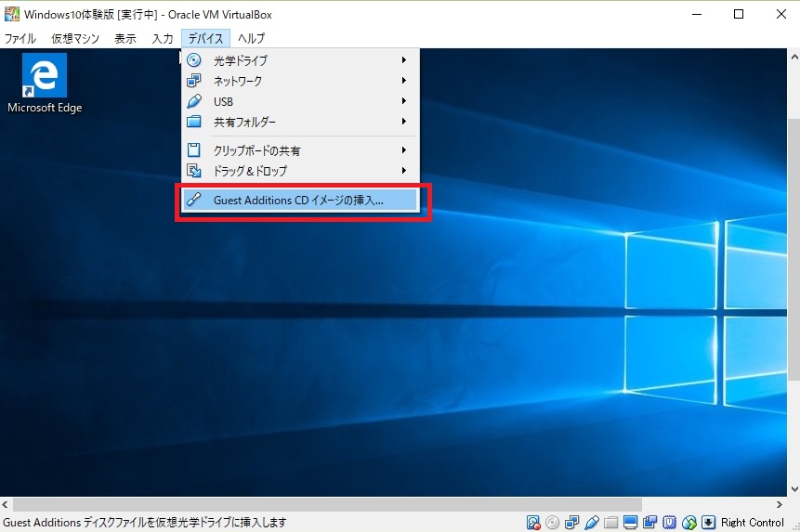The height and width of the screenshot is (532, 800).
Task: Open the 光学ドライブ submenu icon
Action: [194, 60]
